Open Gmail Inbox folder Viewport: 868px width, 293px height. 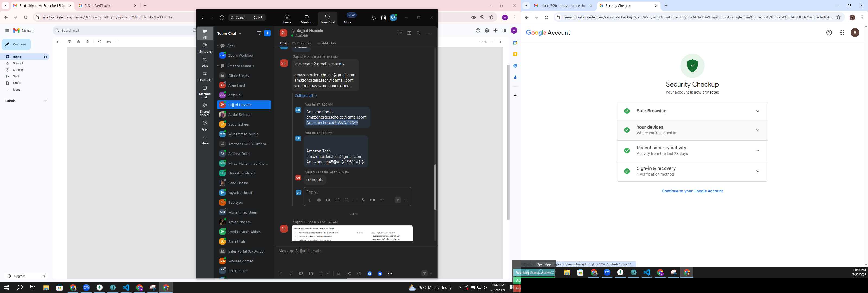pos(26,57)
